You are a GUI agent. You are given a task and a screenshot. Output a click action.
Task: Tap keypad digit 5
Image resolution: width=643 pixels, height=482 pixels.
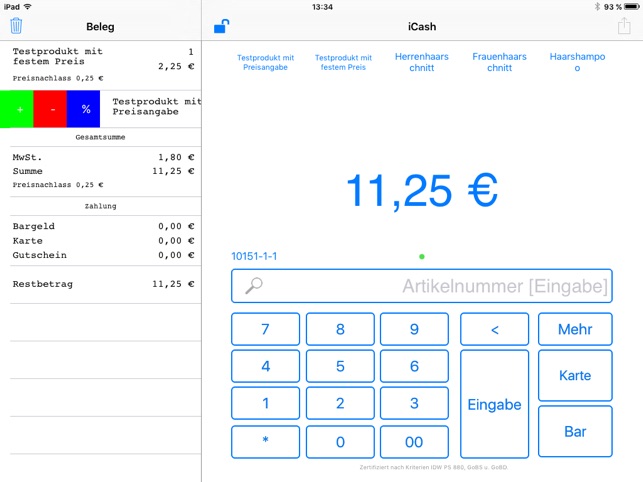click(340, 366)
